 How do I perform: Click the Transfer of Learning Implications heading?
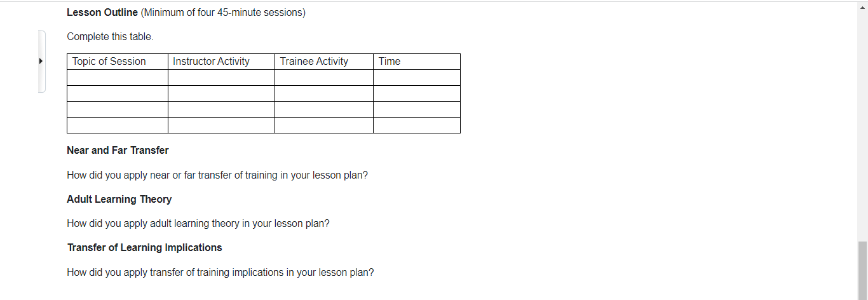(144, 248)
